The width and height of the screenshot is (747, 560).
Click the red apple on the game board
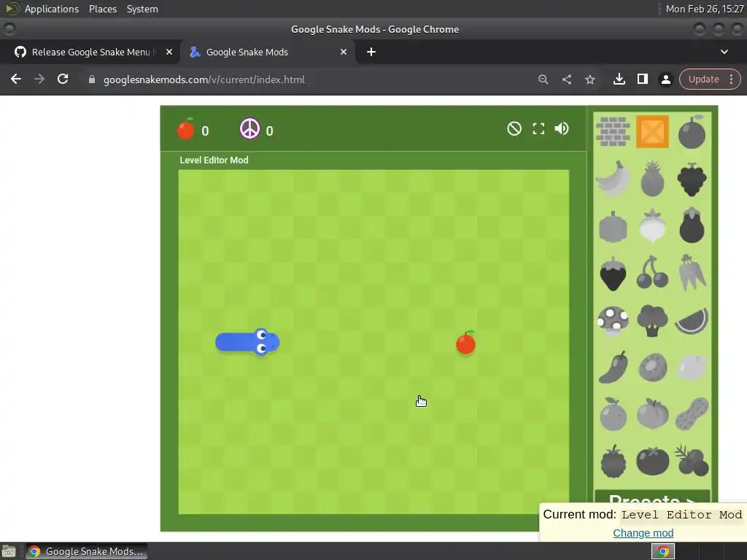(x=465, y=343)
